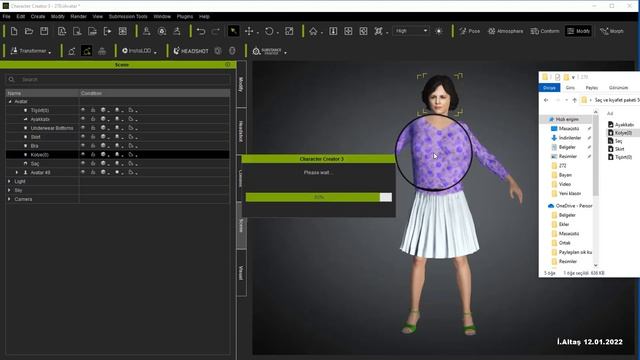Toggle visibility eye for Tişört(0) row

click(83, 110)
